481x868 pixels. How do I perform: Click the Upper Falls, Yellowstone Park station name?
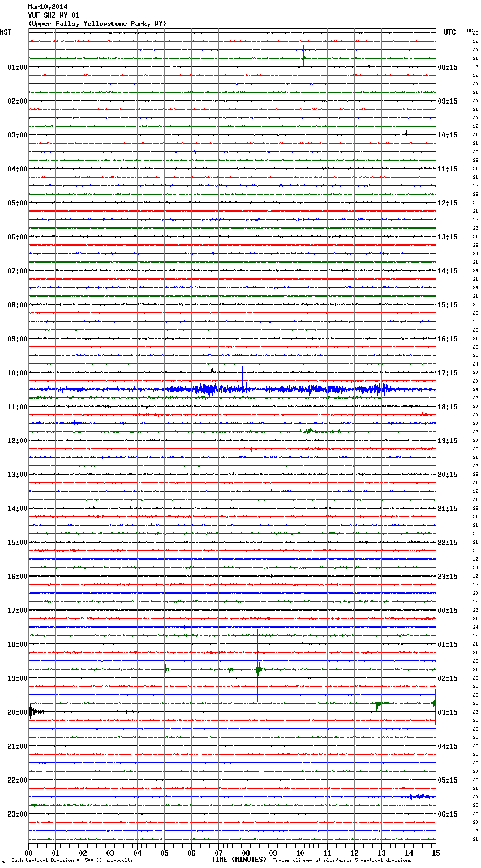pos(97,24)
